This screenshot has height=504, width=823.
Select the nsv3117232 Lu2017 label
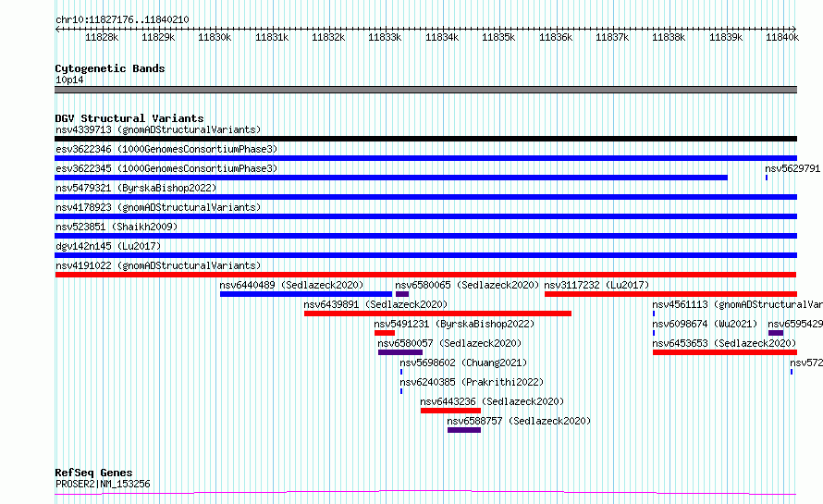[596, 285]
